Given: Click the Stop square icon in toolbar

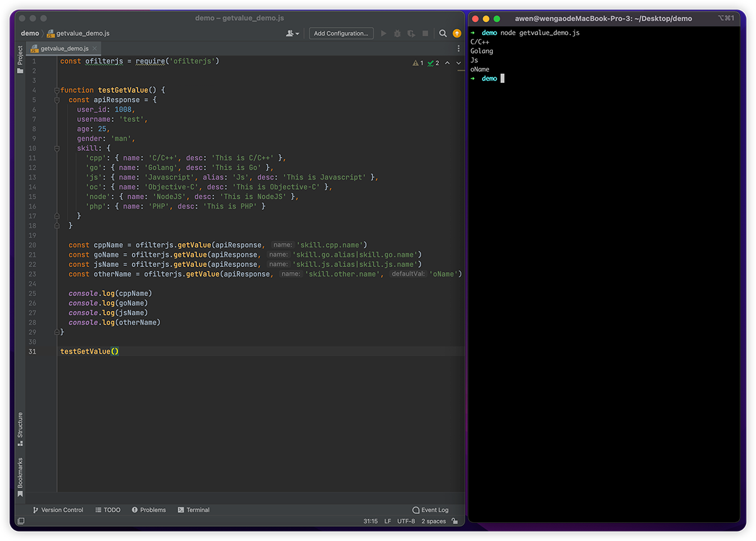Looking at the screenshot, I should (425, 33).
